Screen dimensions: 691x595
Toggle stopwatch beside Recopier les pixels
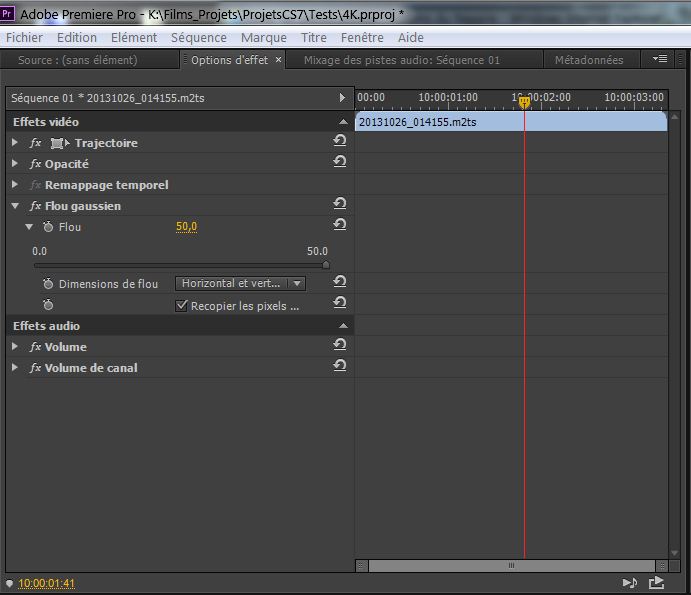pyautogui.click(x=48, y=305)
